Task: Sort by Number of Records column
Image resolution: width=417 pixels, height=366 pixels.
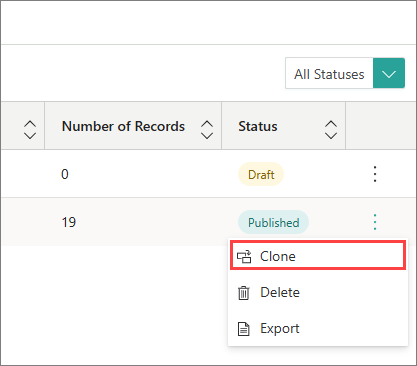Action: 207,130
